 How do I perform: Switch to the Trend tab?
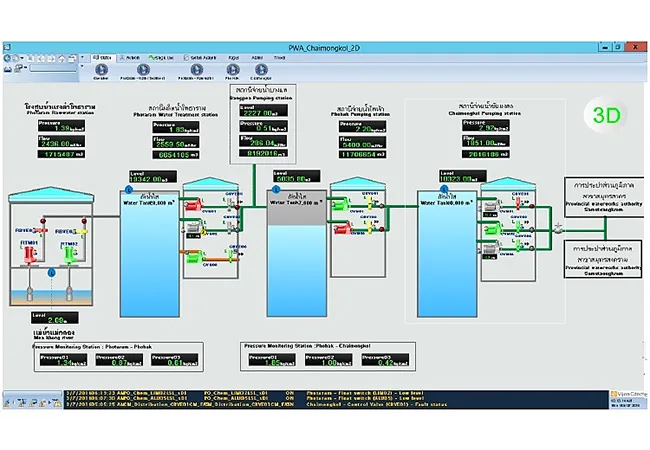pos(279,58)
